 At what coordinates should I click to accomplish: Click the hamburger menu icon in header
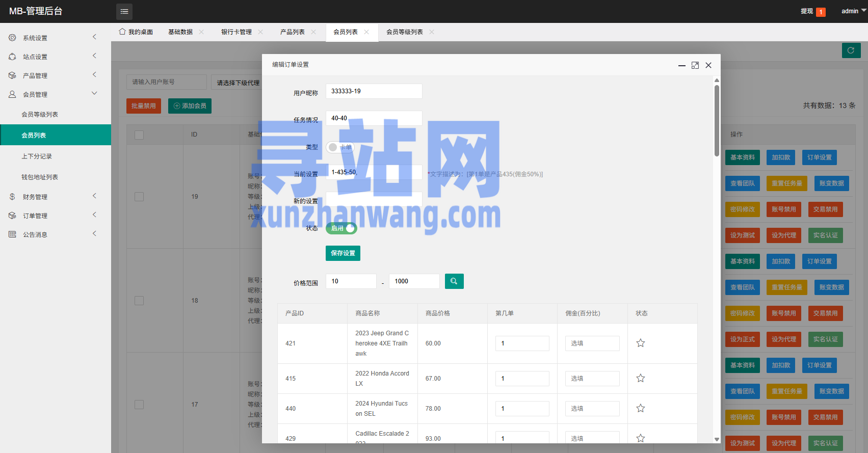(124, 11)
